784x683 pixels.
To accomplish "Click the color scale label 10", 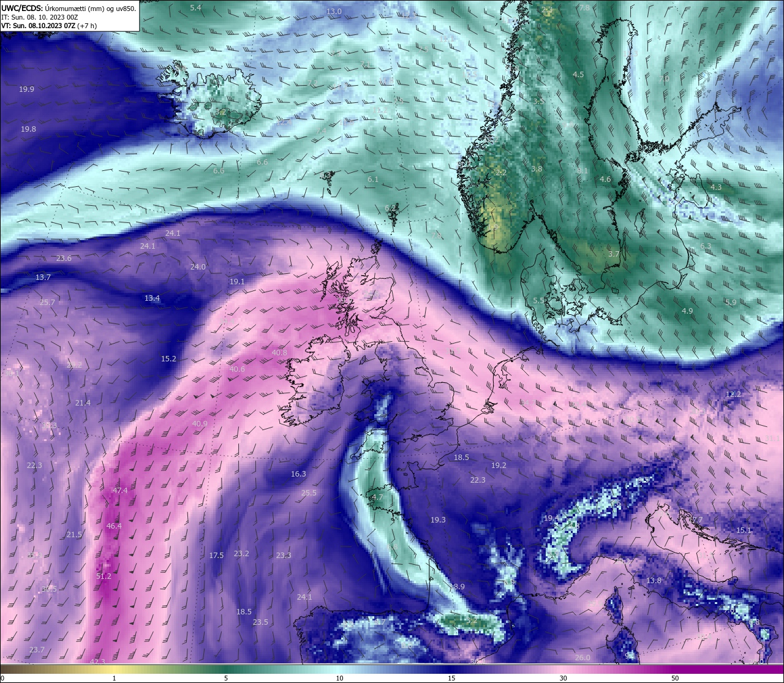I will (x=339, y=678).
